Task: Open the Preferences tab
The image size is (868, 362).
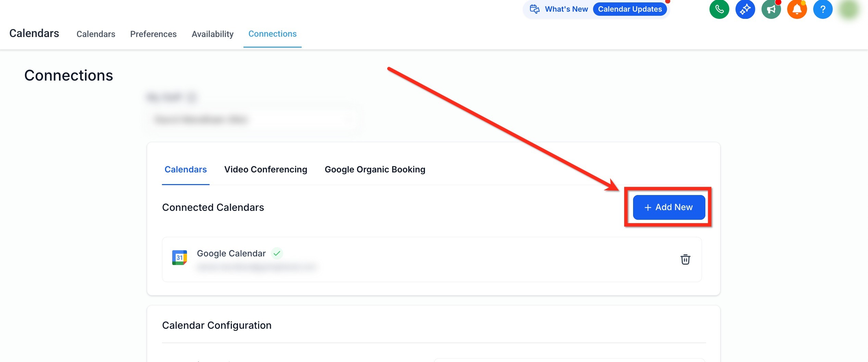Action: (153, 34)
